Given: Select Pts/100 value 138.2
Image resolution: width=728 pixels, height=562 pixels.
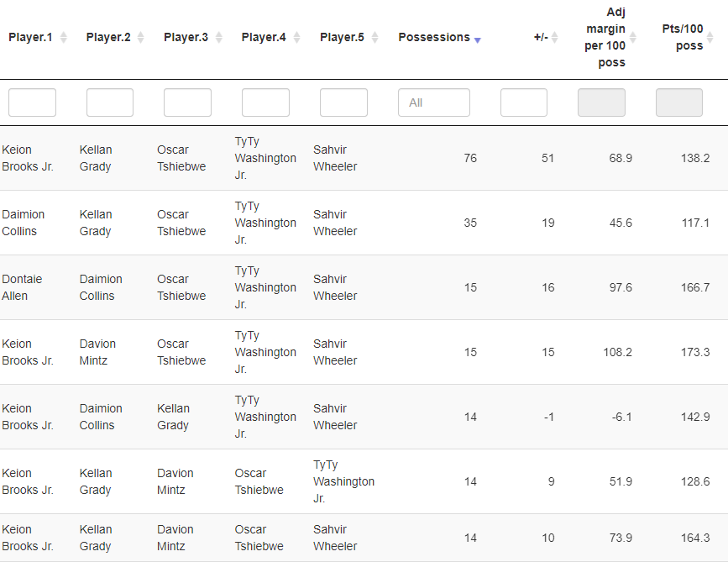Looking at the screenshot, I should click(x=695, y=159).
